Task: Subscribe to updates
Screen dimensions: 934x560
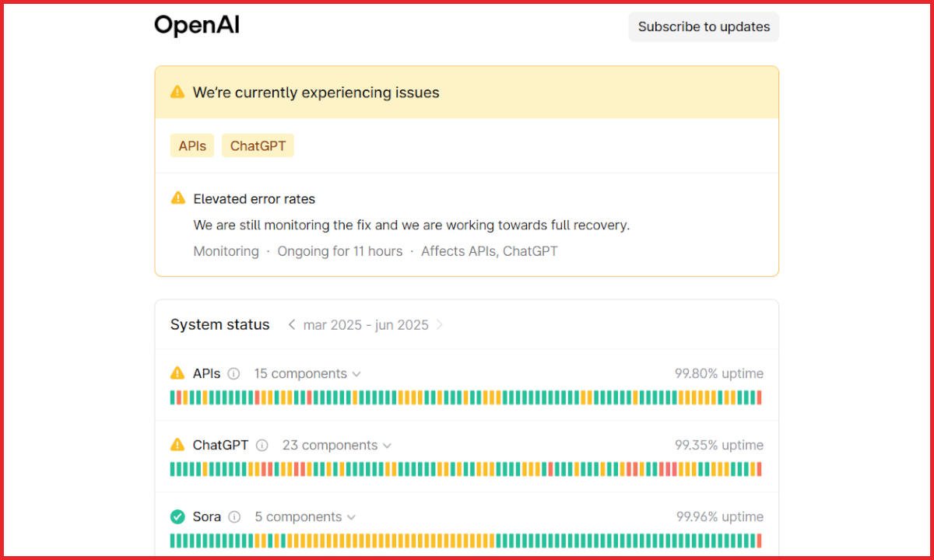Action: point(704,26)
